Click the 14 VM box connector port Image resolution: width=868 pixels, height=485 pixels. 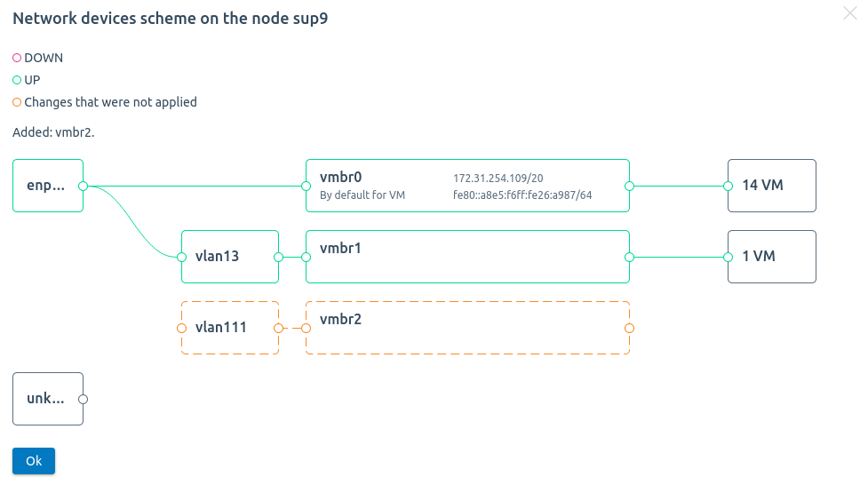point(728,186)
